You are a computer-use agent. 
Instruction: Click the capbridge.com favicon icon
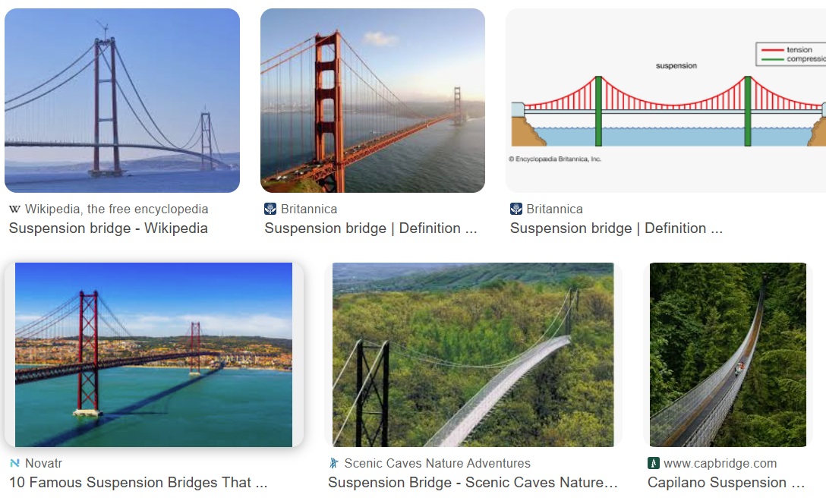[x=654, y=463]
